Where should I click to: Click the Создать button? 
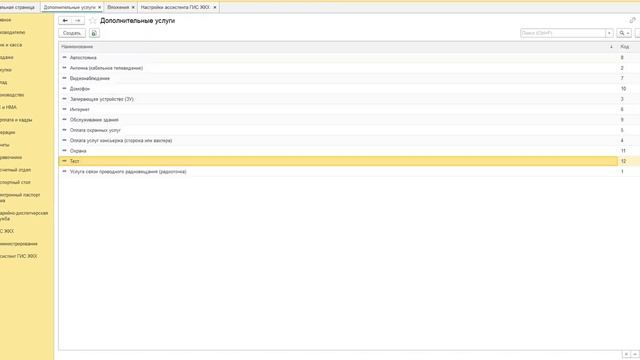(x=72, y=33)
